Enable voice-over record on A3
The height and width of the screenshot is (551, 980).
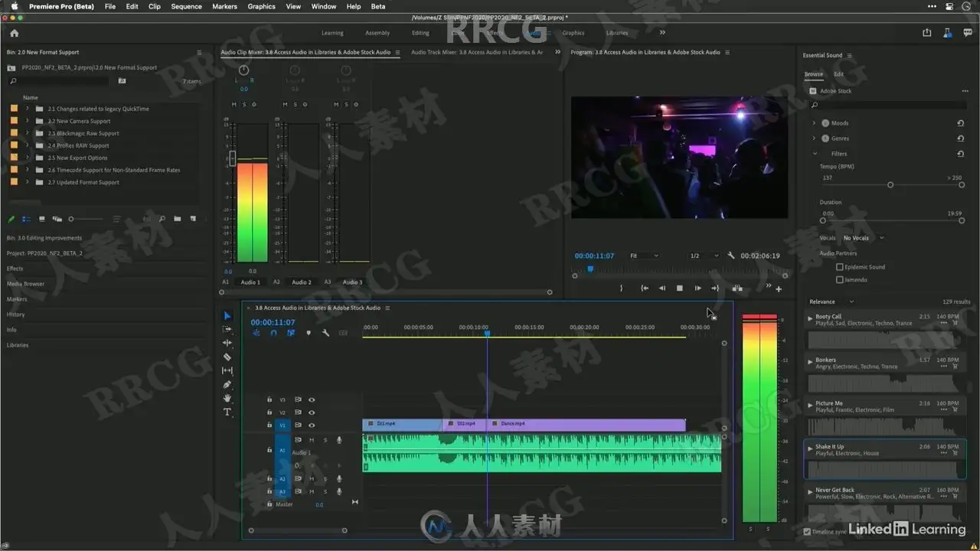[x=339, y=491]
